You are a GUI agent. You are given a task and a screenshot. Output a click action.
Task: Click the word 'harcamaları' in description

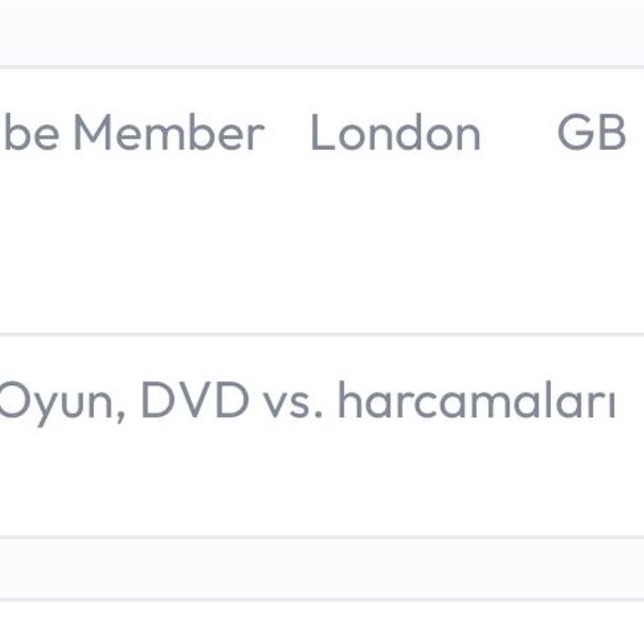click(476, 401)
